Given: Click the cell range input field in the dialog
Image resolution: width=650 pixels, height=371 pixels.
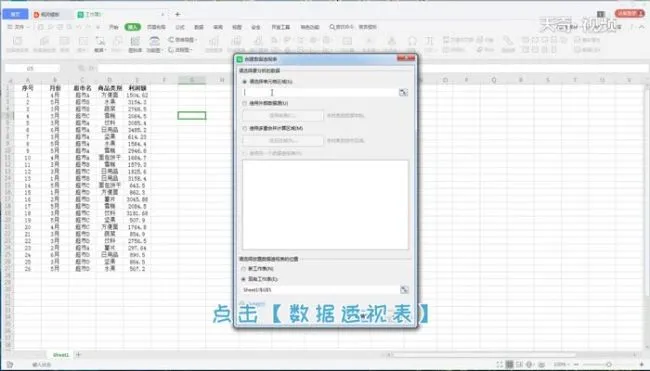Looking at the screenshot, I should coord(320,92).
